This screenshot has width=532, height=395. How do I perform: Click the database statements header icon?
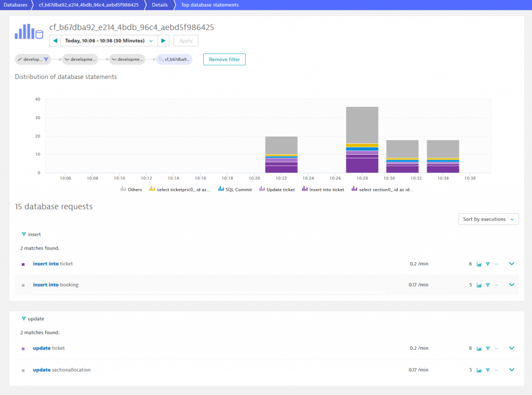point(29,32)
